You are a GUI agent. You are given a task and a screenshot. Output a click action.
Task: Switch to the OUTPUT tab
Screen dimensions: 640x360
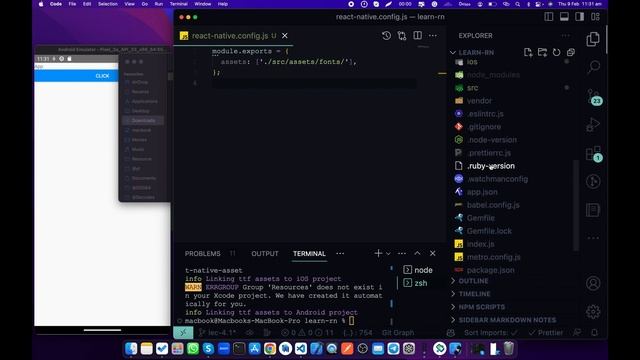265,253
